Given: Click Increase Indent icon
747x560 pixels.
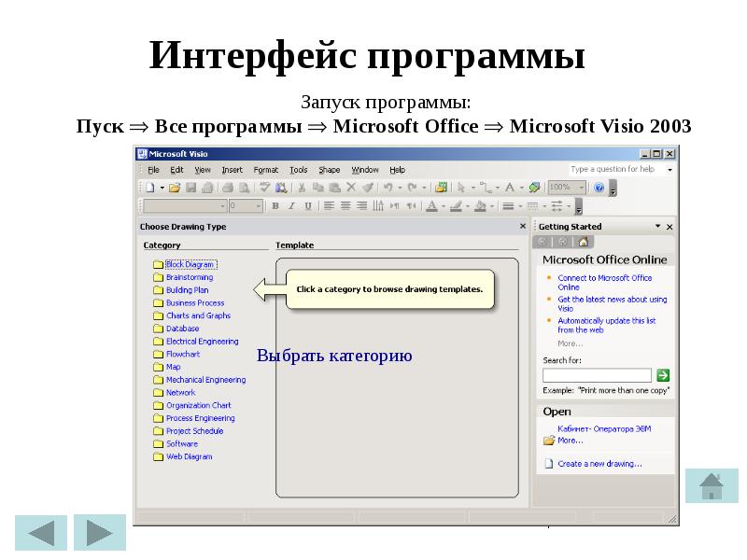Looking at the screenshot, I should point(411,206).
